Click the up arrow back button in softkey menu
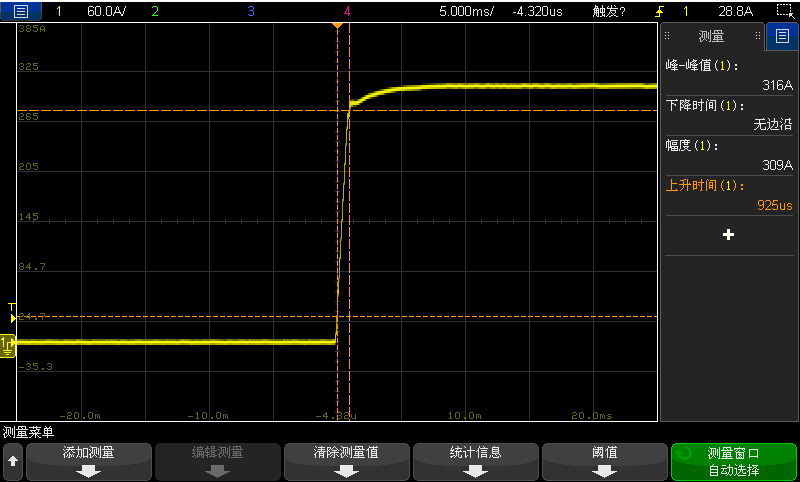This screenshot has width=800, height=482. click(12, 461)
